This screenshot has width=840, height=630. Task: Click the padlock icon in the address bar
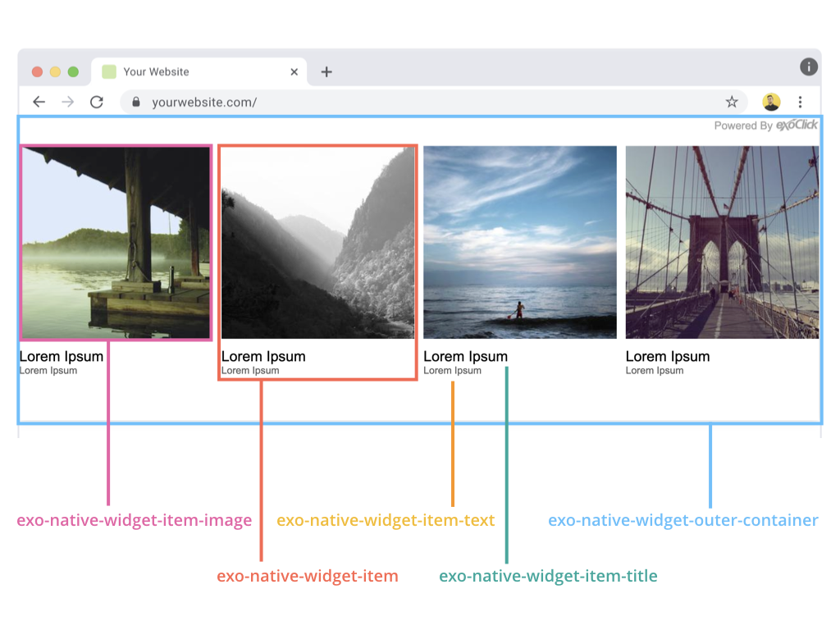click(x=135, y=102)
